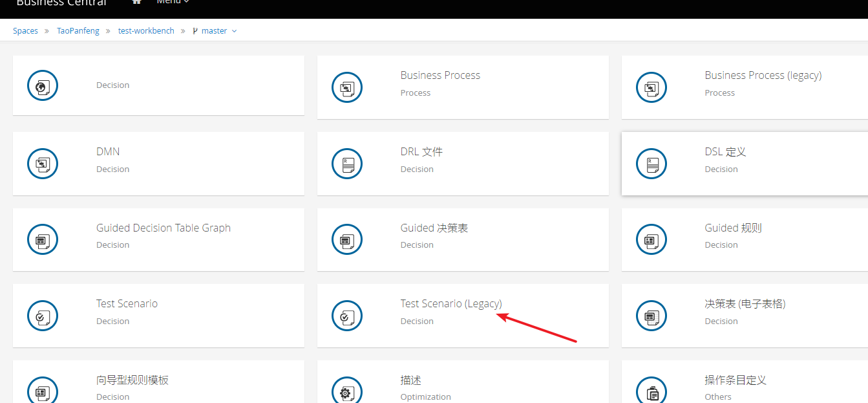Click the Process label under Business Process (legacy)
The image size is (868, 403).
[719, 93]
